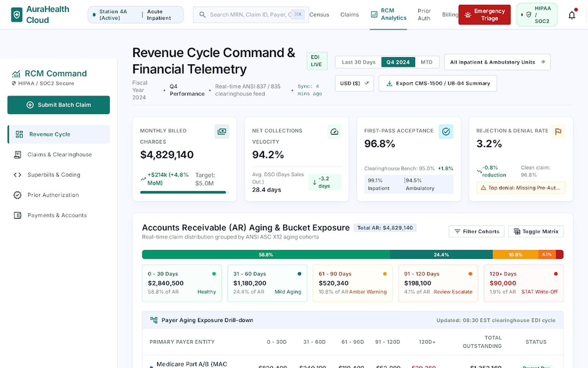Viewport: 588px width, 368px height.
Task: Click the First-Pass Acceptance checkmark icon
Action: [x=446, y=131]
